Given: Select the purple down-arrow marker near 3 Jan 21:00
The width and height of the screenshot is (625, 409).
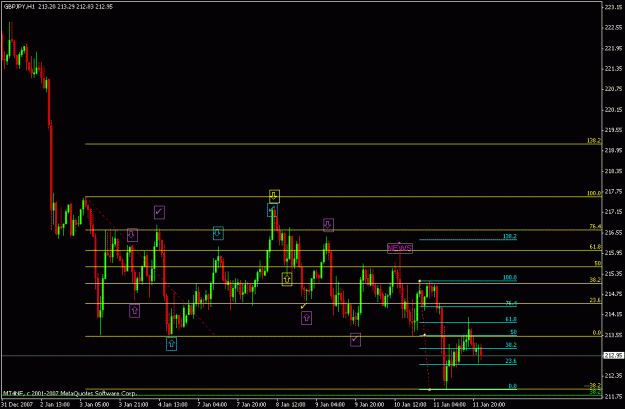Looking at the screenshot, I should [x=132, y=235].
